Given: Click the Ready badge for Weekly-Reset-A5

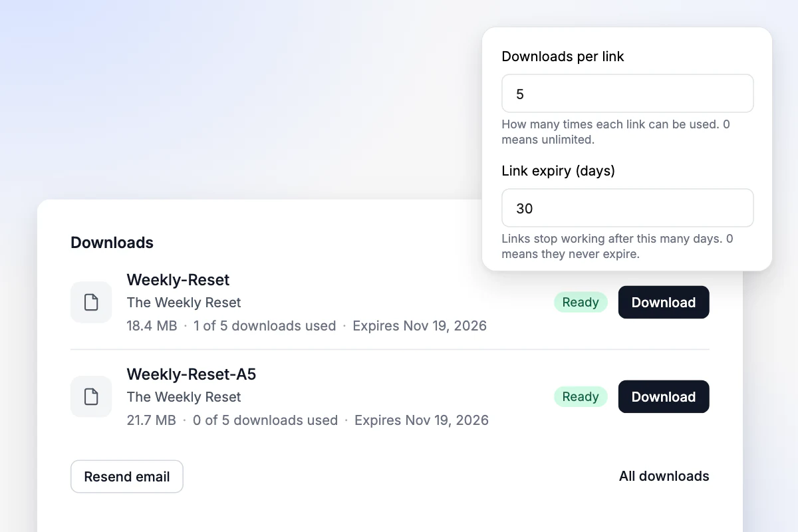Looking at the screenshot, I should click(x=581, y=397).
